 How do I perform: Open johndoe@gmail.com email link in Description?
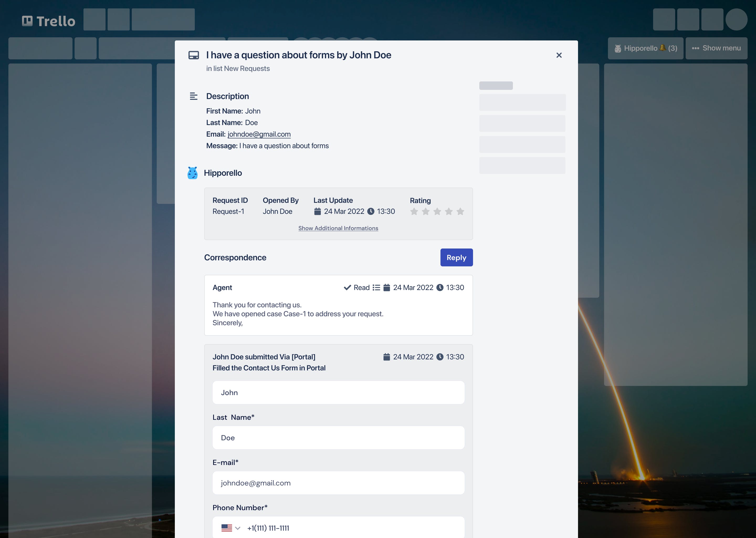pyautogui.click(x=259, y=134)
